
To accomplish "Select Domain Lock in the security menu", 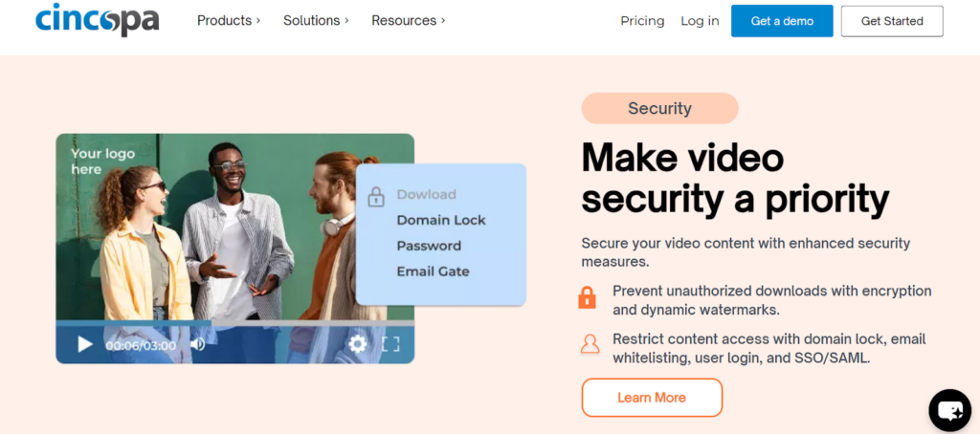I will 441,220.
